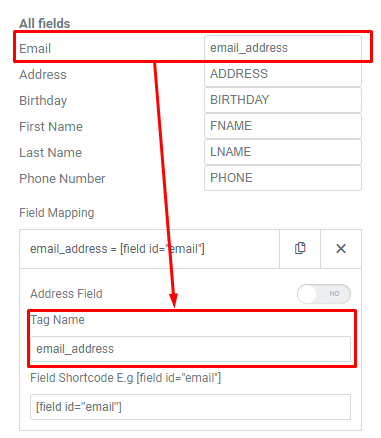Click the Tag Name label text
Image resolution: width=381 pixels, height=438 pixels.
(58, 320)
